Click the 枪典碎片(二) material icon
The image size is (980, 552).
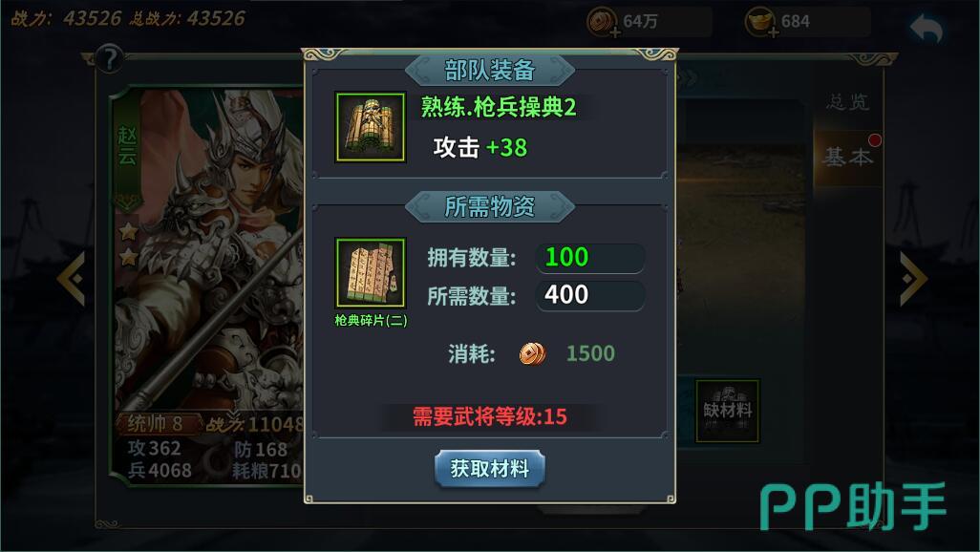tap(371, 272)
